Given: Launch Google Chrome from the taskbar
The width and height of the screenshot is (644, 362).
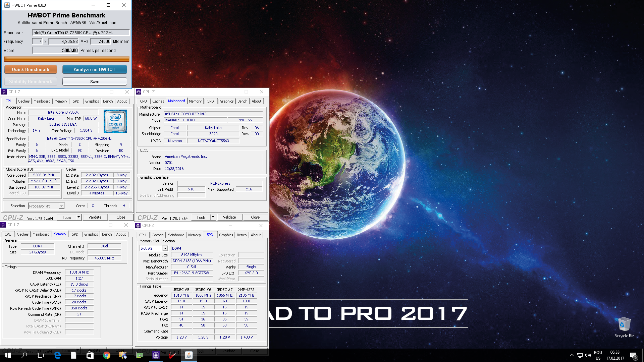Looking at the screenshot, I should [107, 355].
